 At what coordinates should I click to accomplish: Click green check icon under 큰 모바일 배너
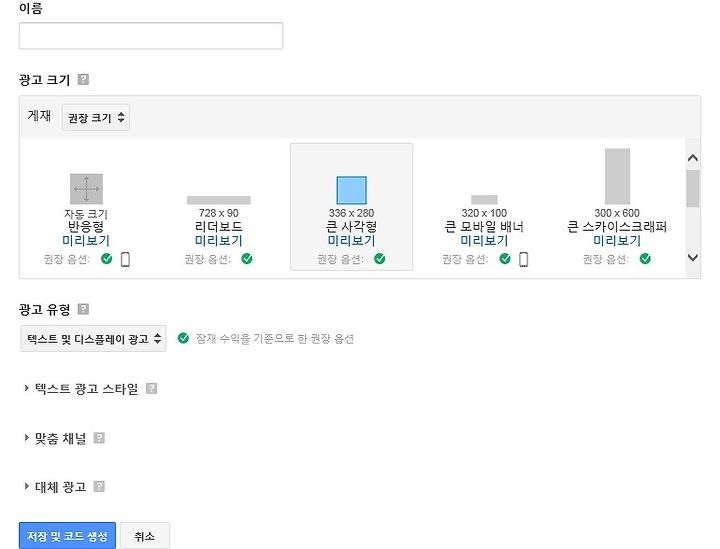pos(505,259)
